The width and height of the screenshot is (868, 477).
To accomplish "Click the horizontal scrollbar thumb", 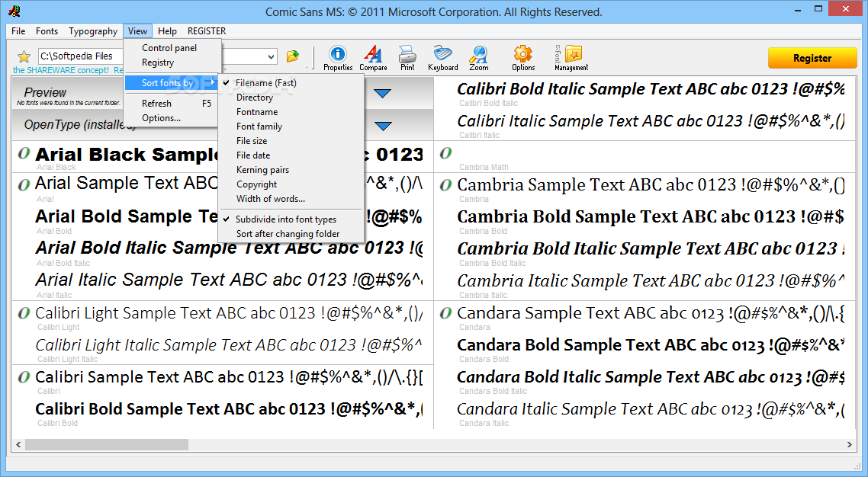I will pos(106,444).
